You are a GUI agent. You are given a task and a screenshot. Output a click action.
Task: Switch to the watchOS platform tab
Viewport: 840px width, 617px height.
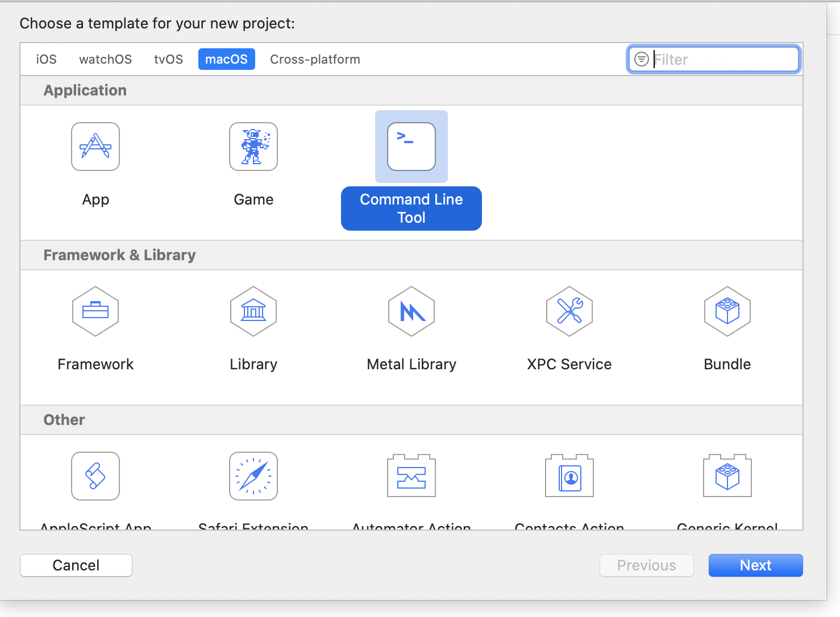(106, 59)
